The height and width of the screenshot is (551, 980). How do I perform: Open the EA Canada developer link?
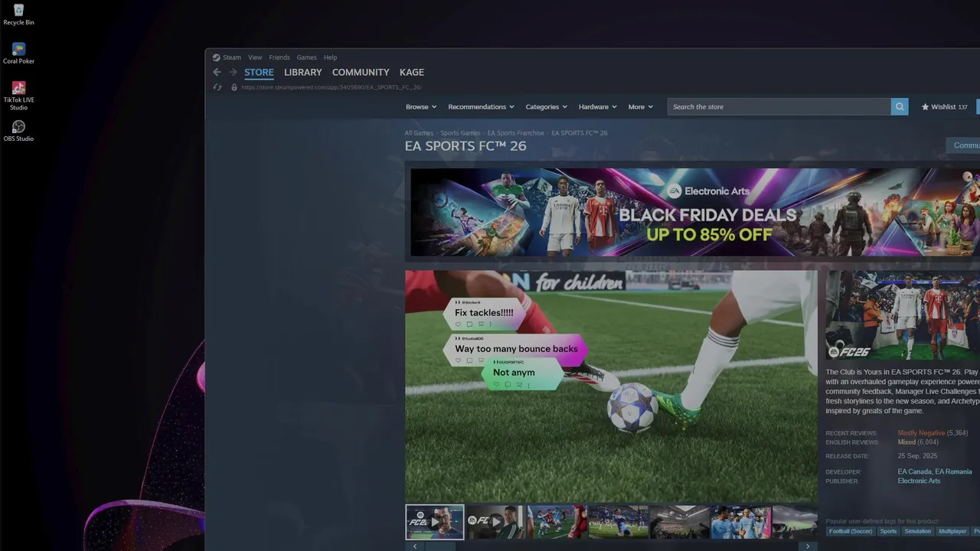point(914,472)
